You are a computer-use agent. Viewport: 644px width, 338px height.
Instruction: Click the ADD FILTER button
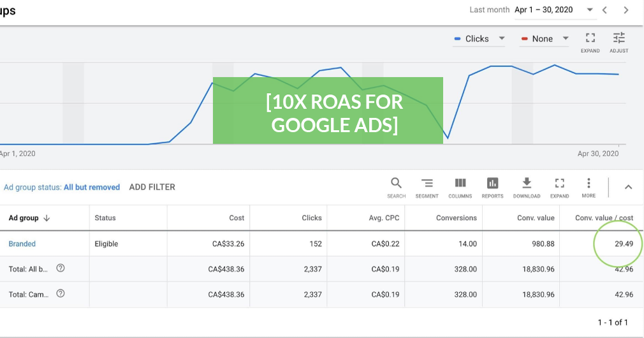[152, 187]
